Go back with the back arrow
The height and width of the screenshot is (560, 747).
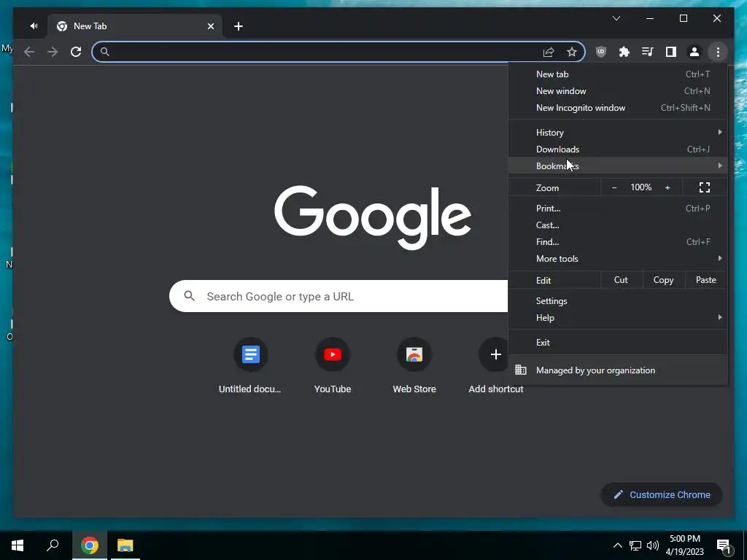pos(29,52)
